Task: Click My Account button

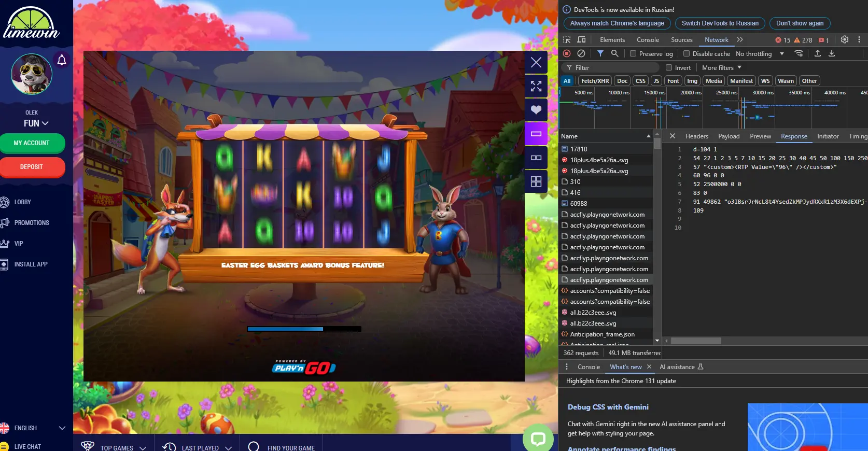Action: pos(32,143)
